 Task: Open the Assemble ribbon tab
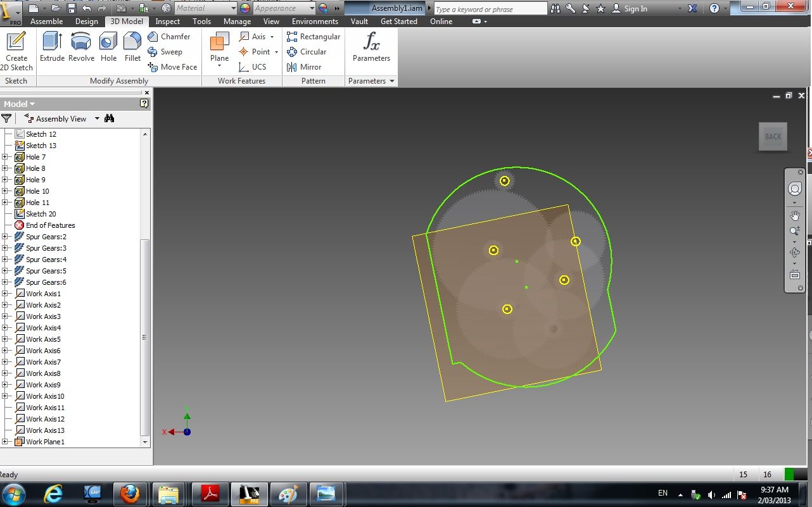click(47, 21)
